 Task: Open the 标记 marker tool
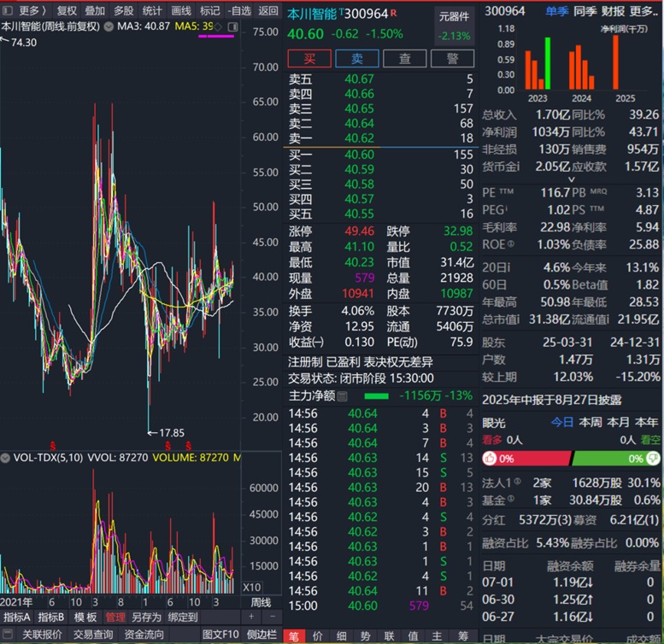209,10
